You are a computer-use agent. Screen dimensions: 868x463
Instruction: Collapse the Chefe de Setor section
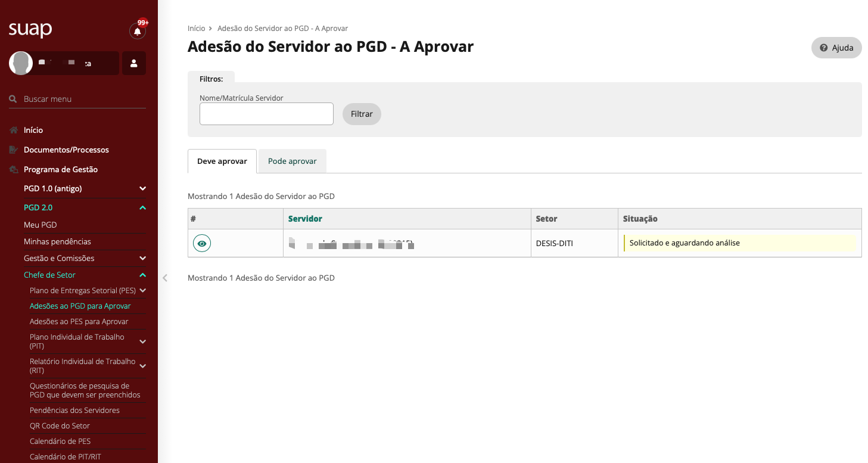click(x=142, y=275)
